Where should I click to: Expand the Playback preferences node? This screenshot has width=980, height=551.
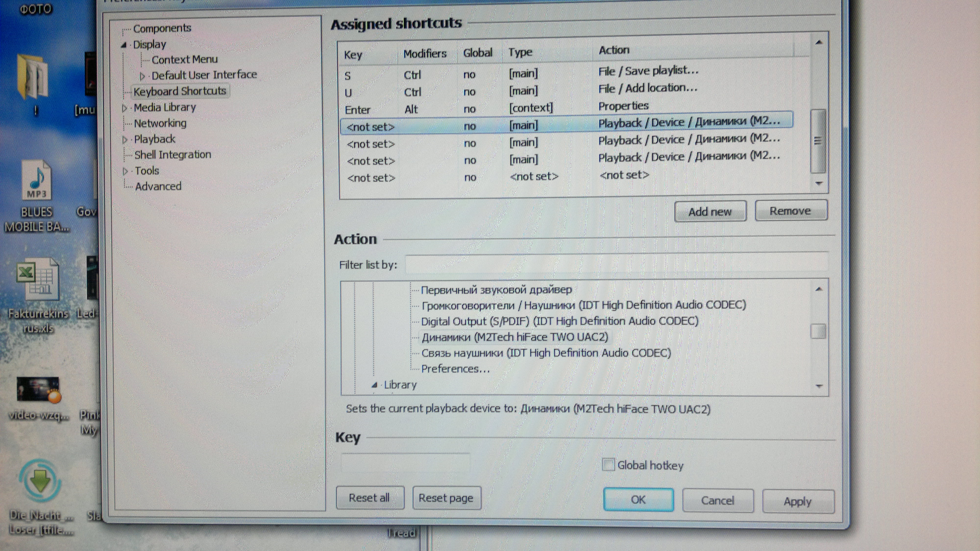(x=125, y=140)
